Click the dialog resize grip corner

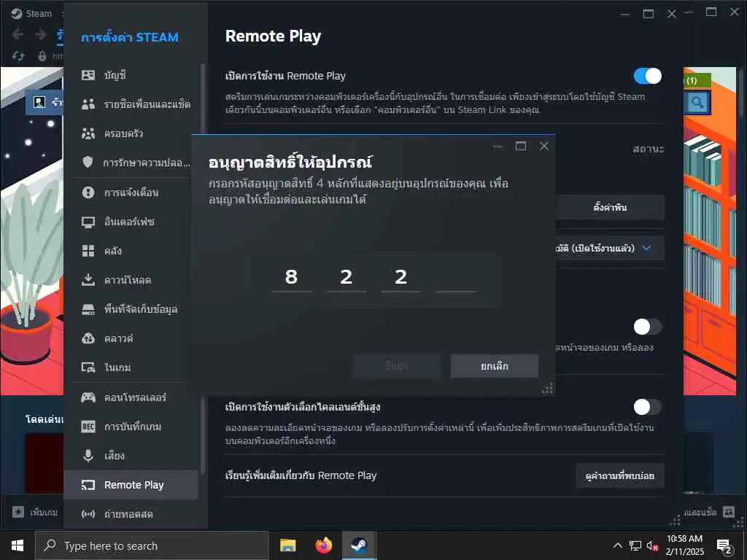[548, 389]
